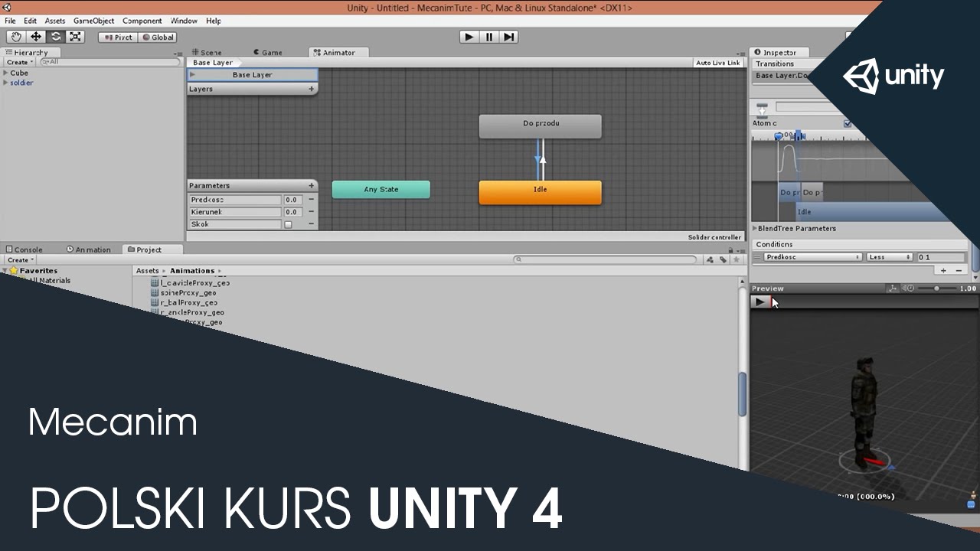980x551 pixels.
Task: Toggle Global handle rotation mode
Action: pyautogui.click(x=158, y=37)
